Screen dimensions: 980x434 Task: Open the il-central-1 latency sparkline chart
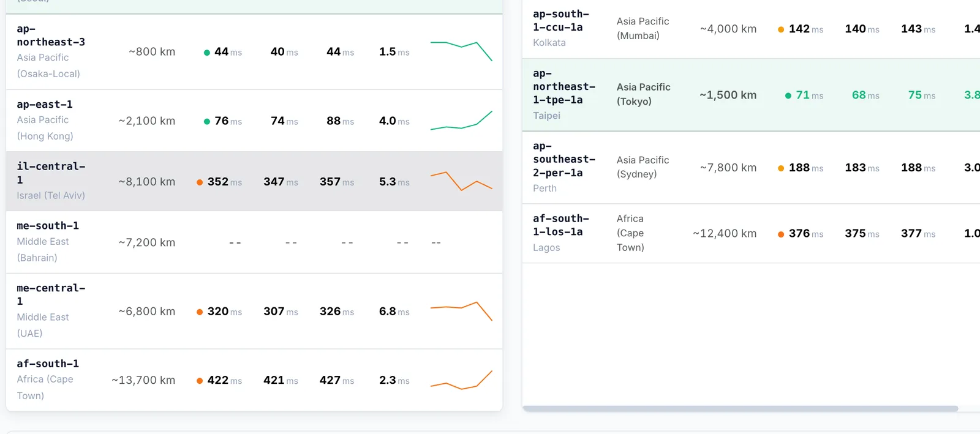(x=461, y=181)
